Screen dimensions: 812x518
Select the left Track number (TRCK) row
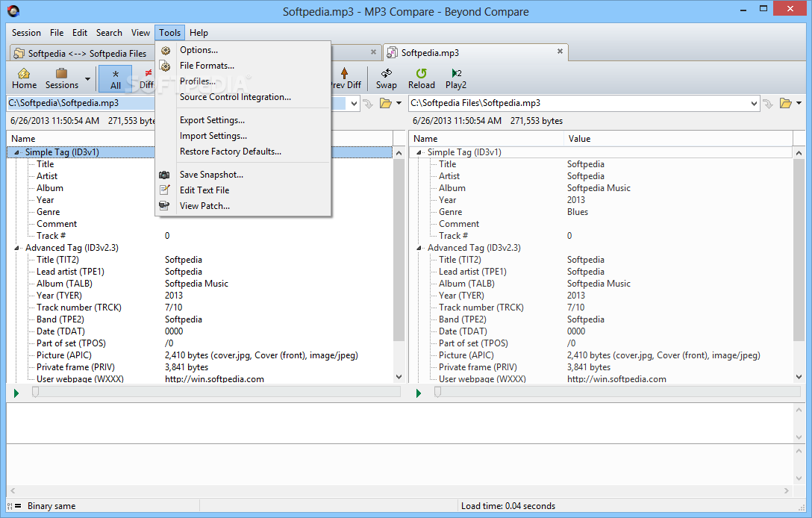point(200,308)
